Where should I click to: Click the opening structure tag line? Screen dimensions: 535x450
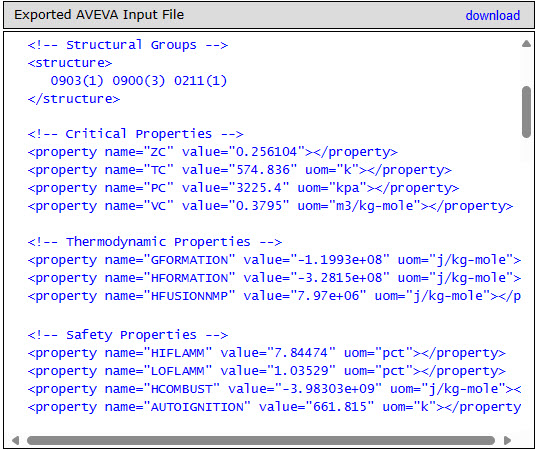click(70, 63)
